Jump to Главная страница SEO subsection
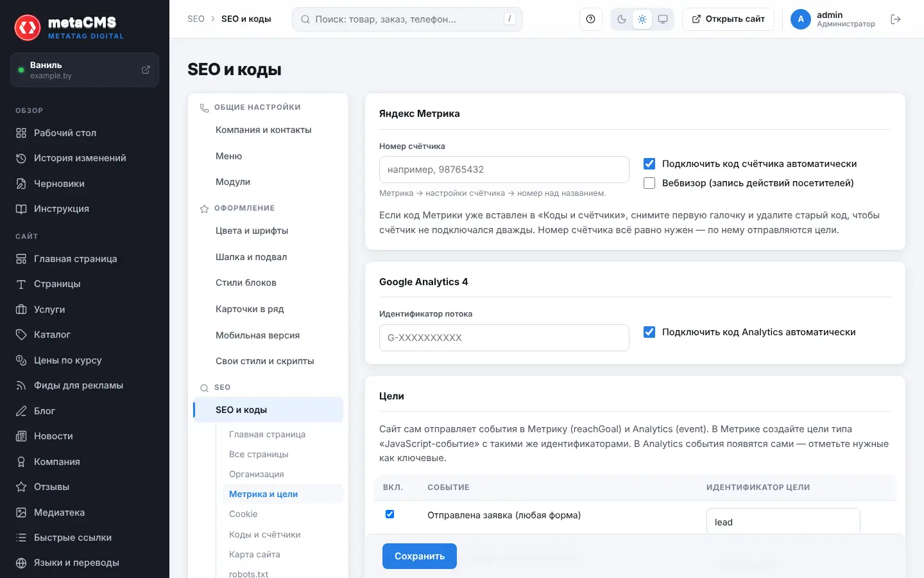This screenshot has height=578, width=924. [x=283, y=434]
